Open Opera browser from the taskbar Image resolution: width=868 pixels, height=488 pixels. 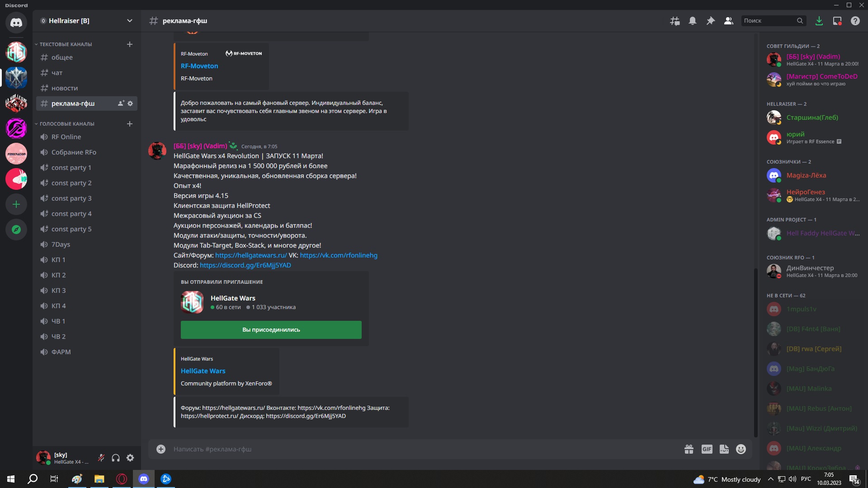tap(121, 479)
